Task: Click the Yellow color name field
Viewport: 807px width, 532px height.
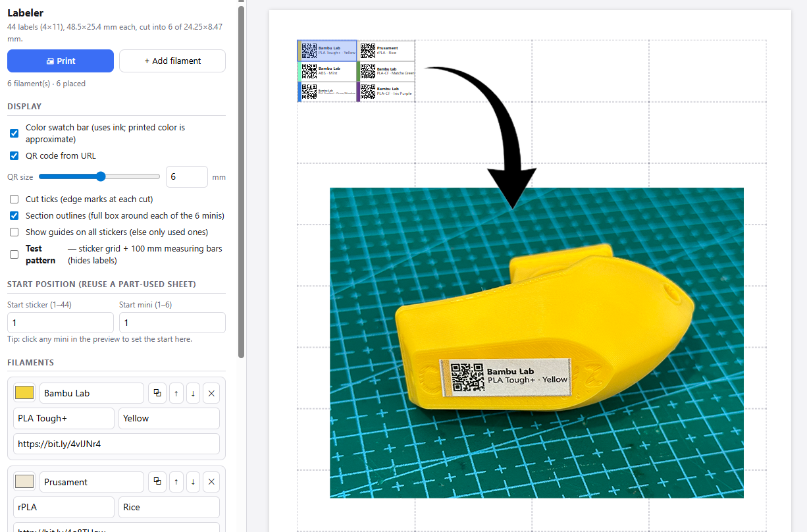Action: [169, 418]
